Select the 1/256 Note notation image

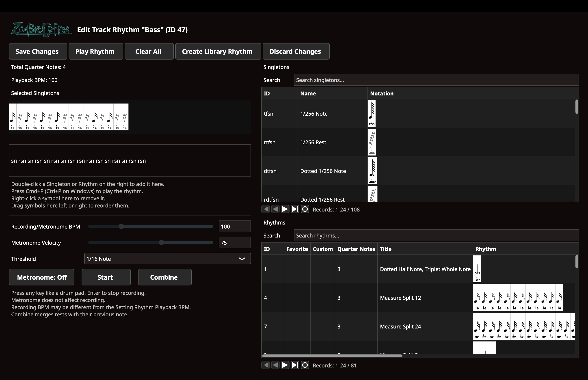[x=372, y=114]
